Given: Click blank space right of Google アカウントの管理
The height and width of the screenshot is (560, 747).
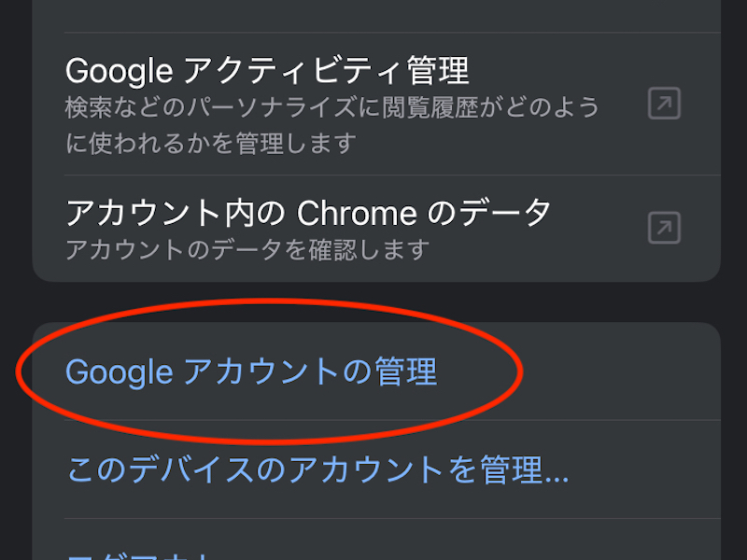Looking at the screenshot, I should point(616,372).
